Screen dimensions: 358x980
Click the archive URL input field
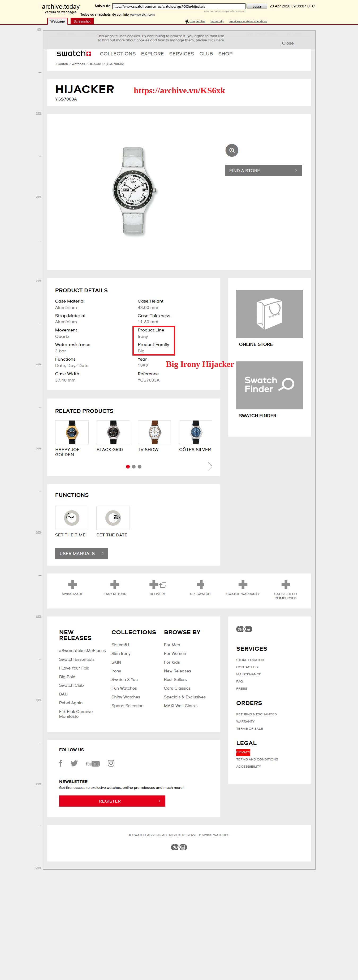point(178,6)
